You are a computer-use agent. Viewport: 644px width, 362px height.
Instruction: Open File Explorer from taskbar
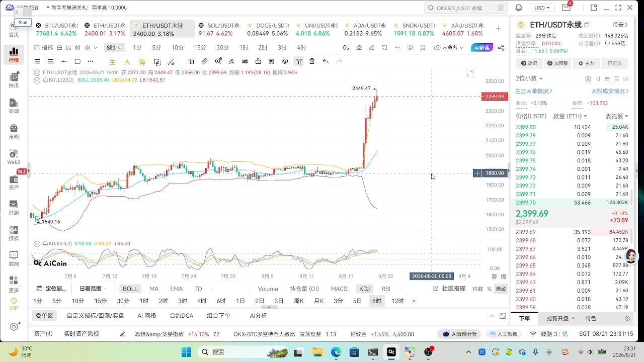pyautogui.click(x=317, y=352)
